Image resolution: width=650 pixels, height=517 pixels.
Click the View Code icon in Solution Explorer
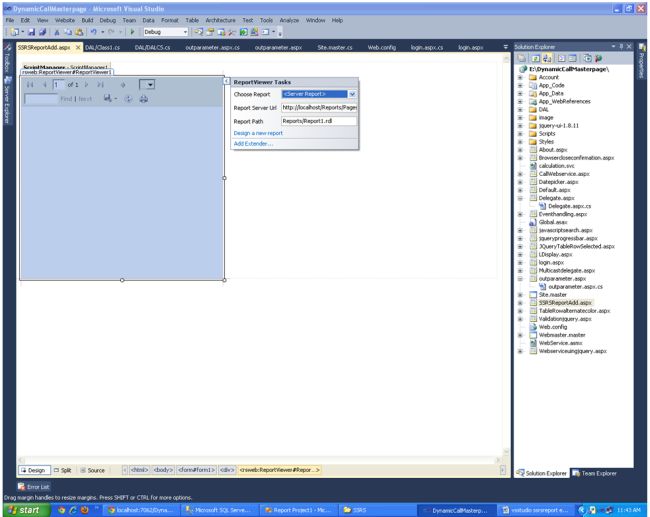(x=561, y=58)
